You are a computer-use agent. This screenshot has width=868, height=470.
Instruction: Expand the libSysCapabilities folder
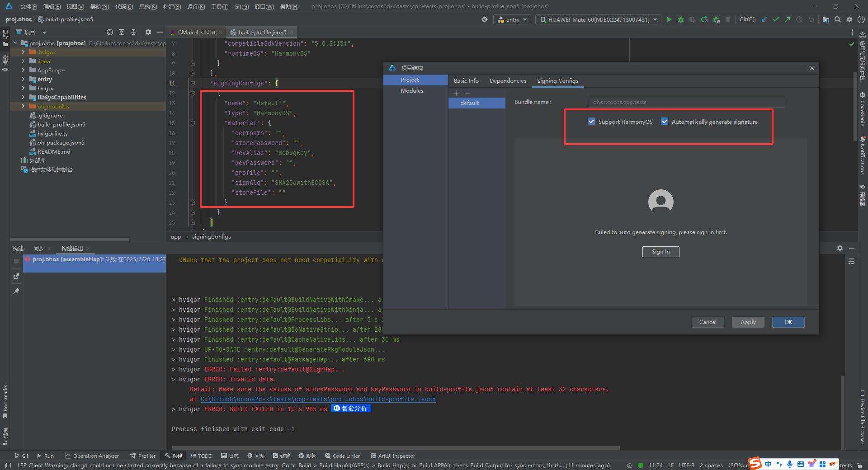(x=23, y=97)
